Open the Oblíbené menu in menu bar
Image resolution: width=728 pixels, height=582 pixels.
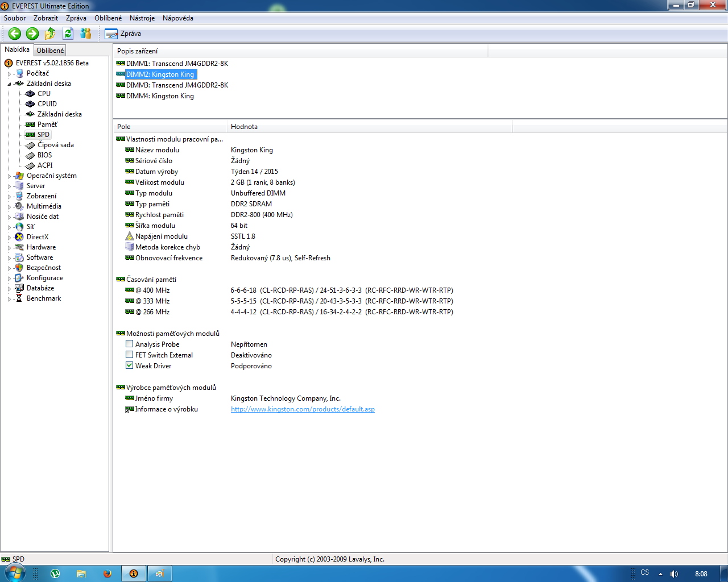click(108, 18)
